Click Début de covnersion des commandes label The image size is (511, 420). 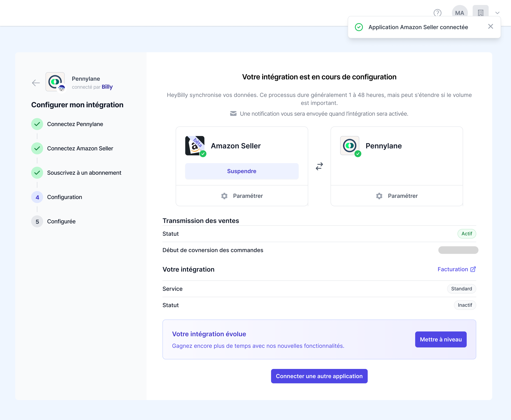point(213,250)
